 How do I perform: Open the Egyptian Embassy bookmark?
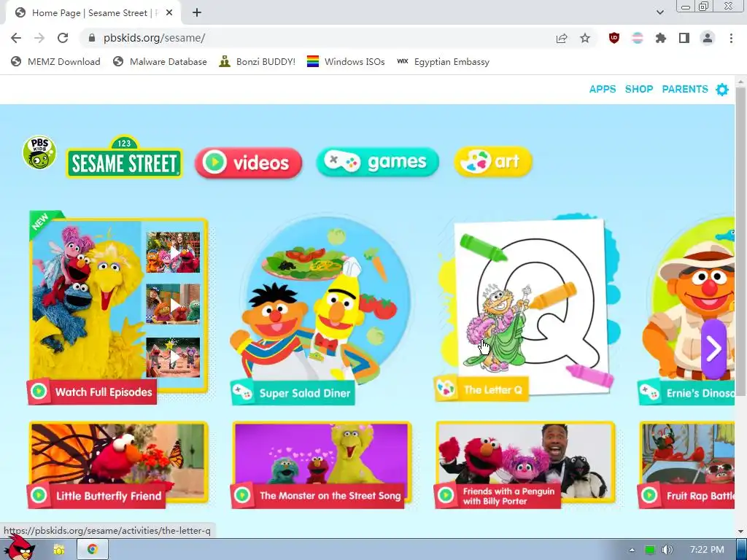[x=443, y=62]
